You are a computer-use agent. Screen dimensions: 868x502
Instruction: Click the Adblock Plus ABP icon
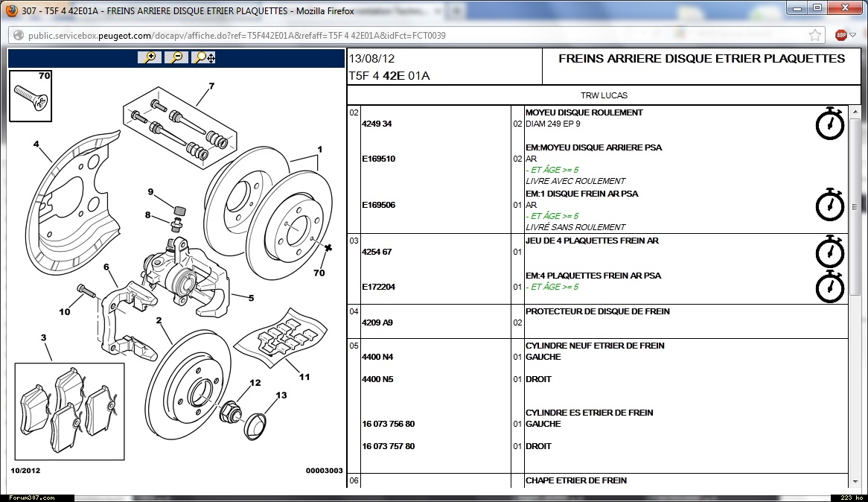pyautogui.click(x=841, y=35)
